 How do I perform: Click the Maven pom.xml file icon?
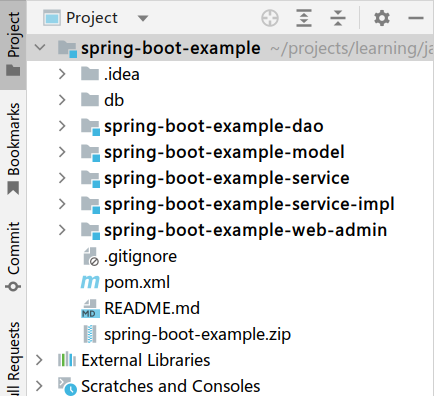[90, 283]
